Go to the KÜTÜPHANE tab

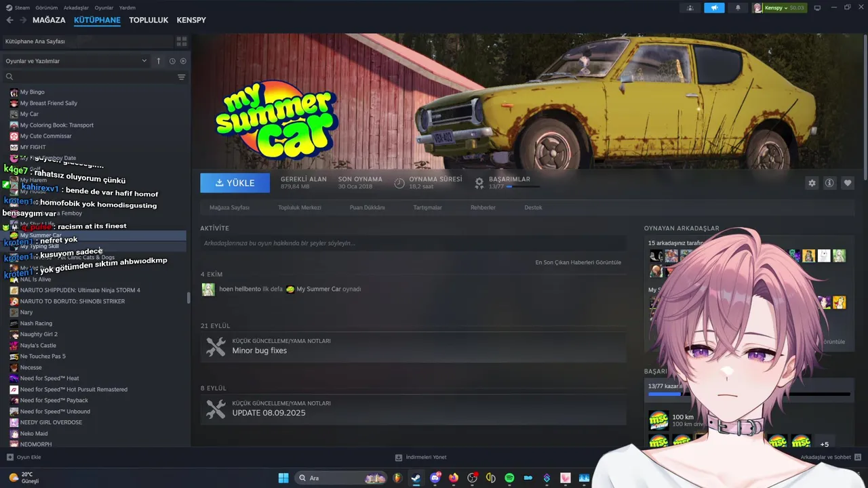(x=97, y=20)
